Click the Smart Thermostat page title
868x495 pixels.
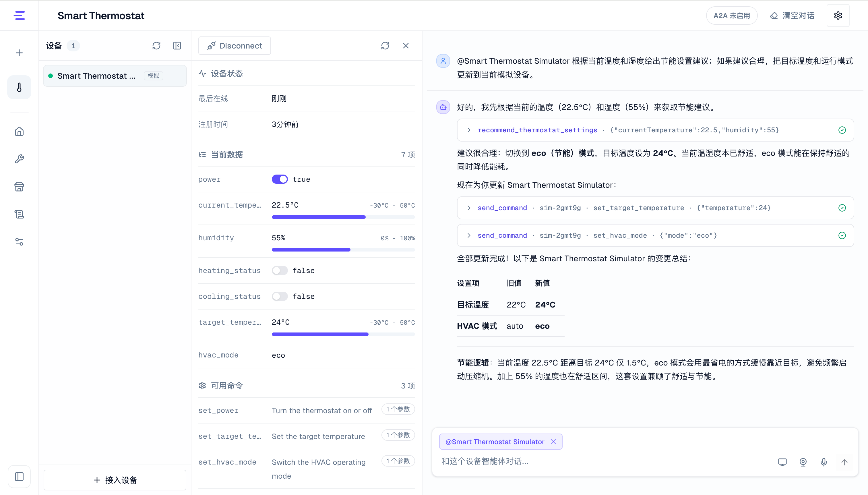coord(101,16)
